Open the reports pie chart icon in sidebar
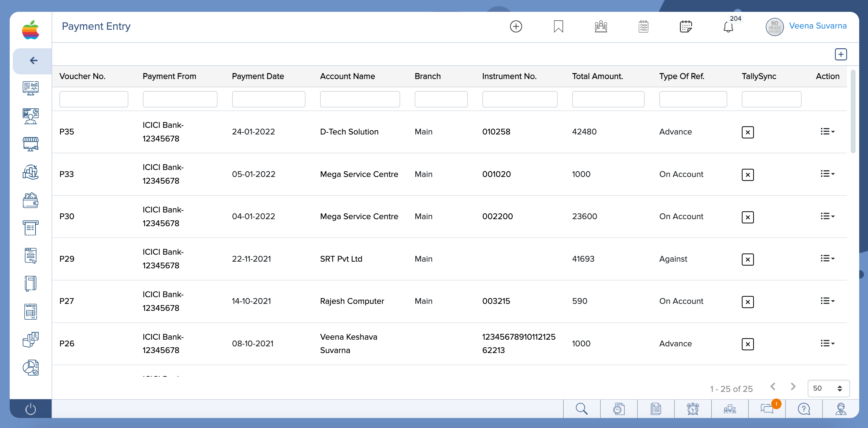The width and height of the screenshot is (868, 428). 31,368
